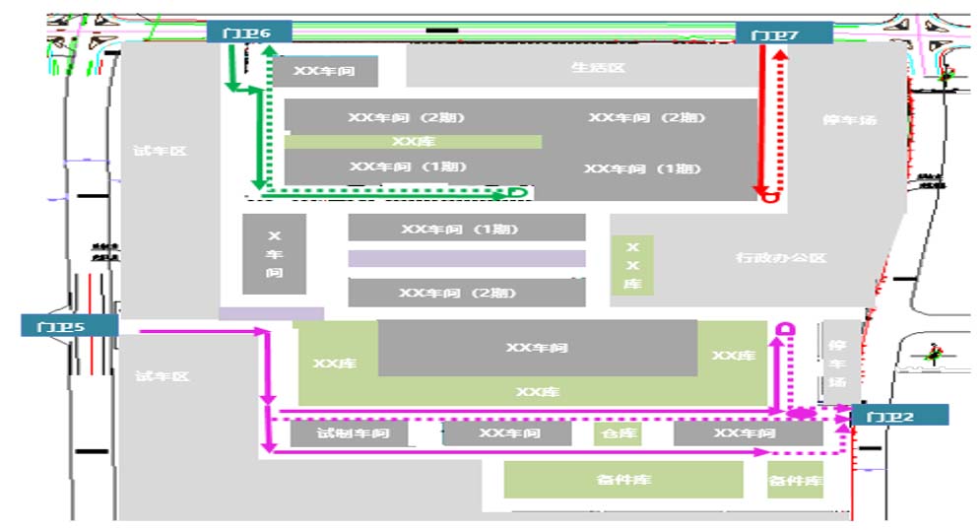The height and width of the screenshot is (530, 980).
Task: Click the purple bar between the 1期 and 2期 workshops
Action: [x=466, y=259]
